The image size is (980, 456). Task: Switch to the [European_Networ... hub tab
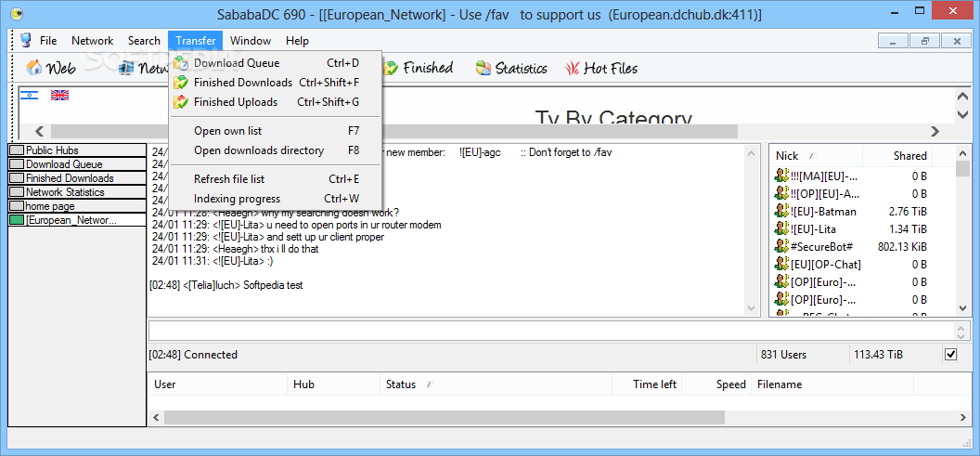coord(77,219)
